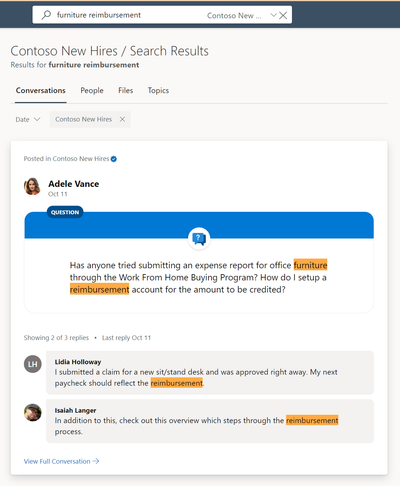This screenshot has height=486, width=400.
Task: Open Isaiah Langer's profile picture
Action: pos(33,413)
